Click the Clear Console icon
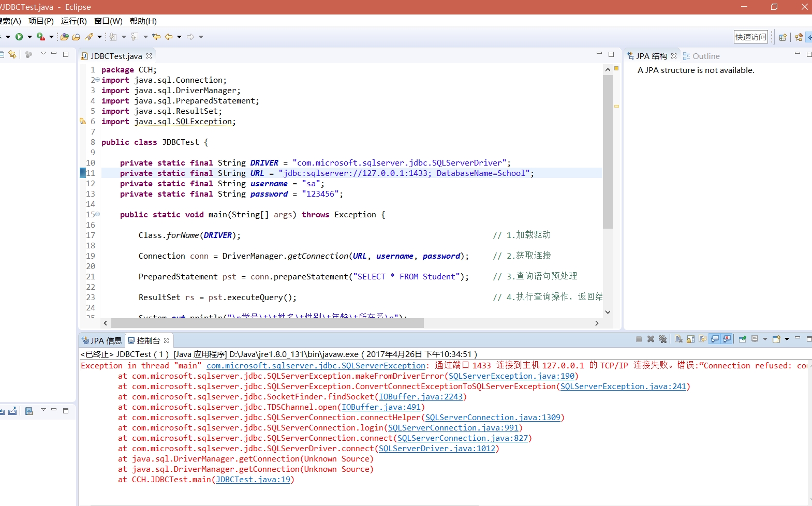Image resolution: width=812 pixels, height=506 pixels. [x=678, y=339]
